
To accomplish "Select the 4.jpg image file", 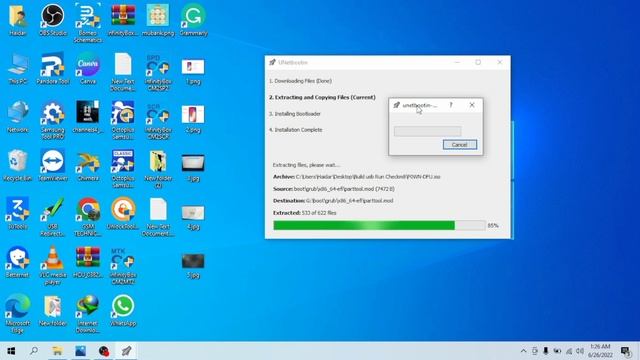I will tap(193, 217).
